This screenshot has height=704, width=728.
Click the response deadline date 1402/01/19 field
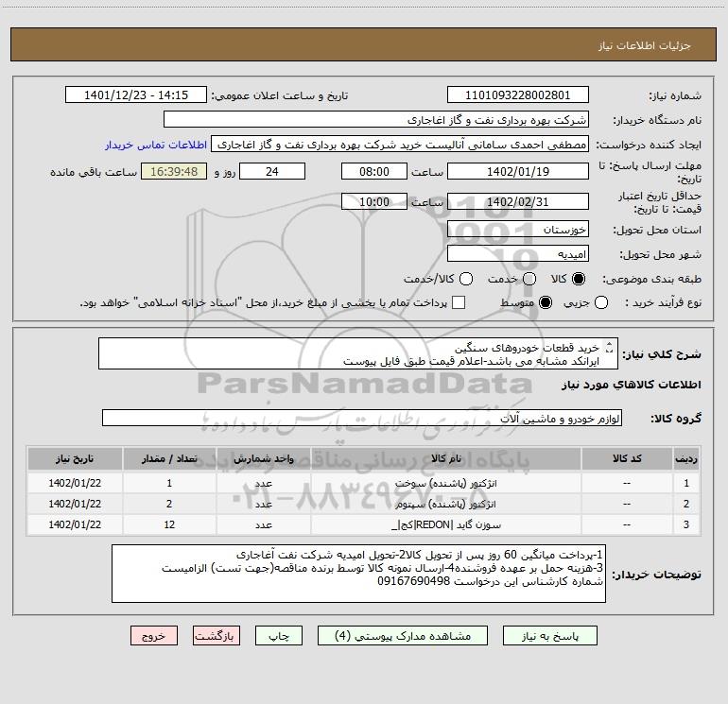[x=518, y=171]
